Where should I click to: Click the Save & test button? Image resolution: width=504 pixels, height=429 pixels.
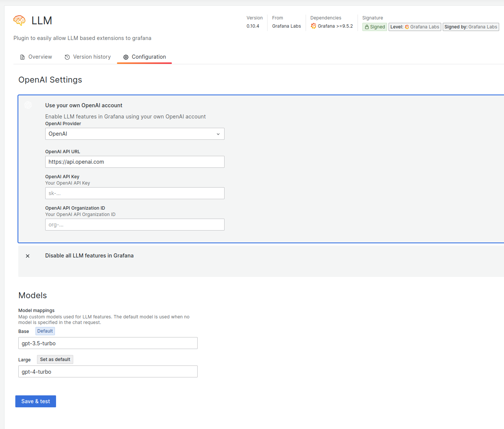coord(35,401)
